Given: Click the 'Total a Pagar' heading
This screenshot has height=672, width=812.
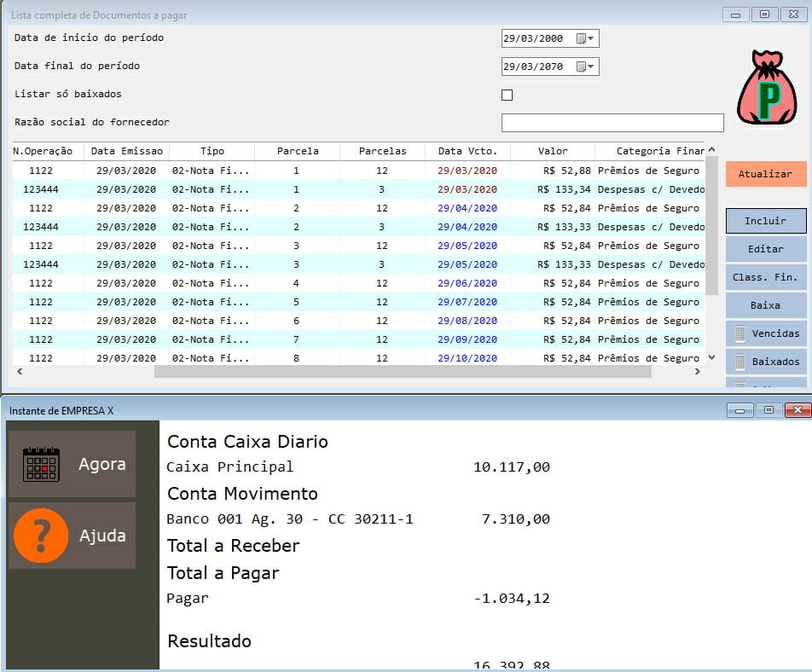Looking at the screenshot, I should pos(223,573).
